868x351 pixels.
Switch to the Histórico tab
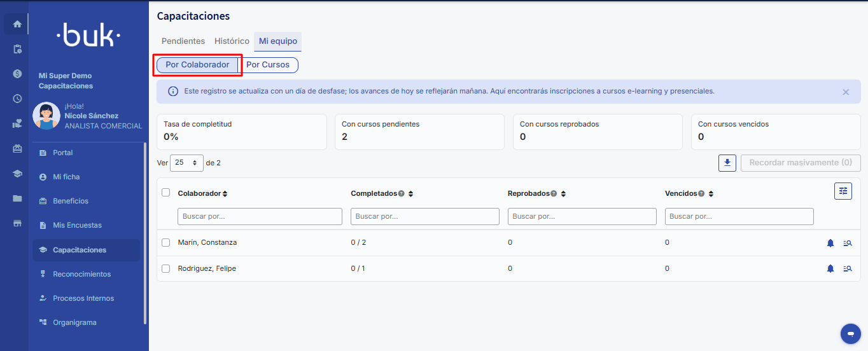[232, 41]
